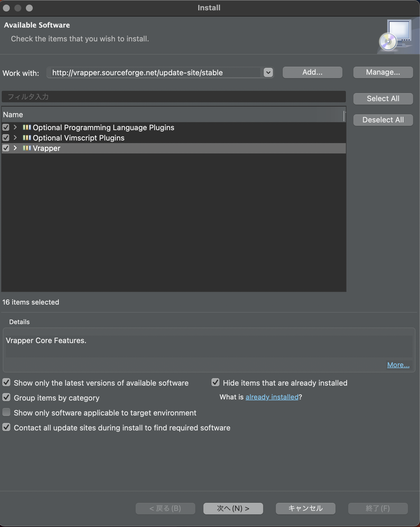The height and width of the screenshot is (527, 420).
Task: Open the Work with site dropdown
Action: [x=268, y=73]
